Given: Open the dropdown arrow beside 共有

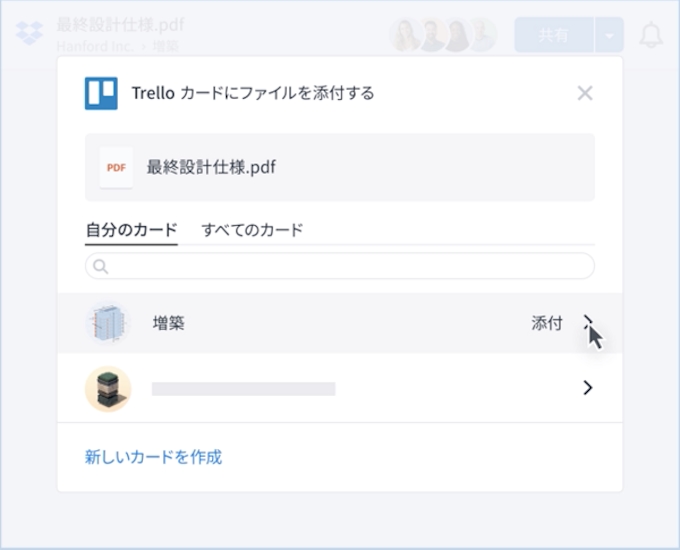Looking at the screenshot, I should tap(609, 35).
